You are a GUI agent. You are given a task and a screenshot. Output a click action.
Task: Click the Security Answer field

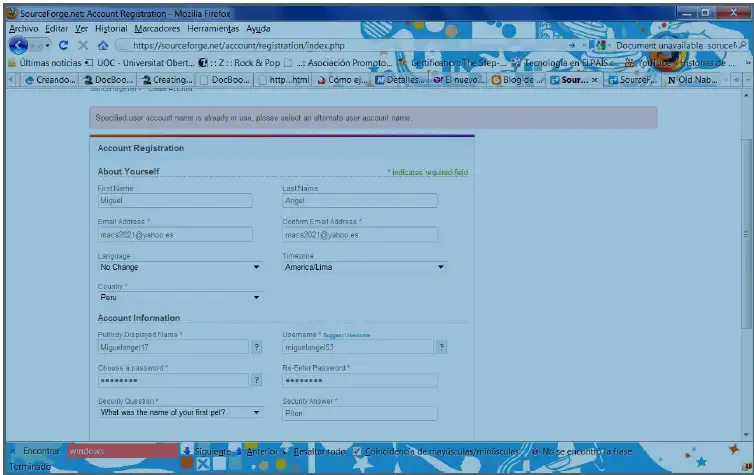click(x=360, y=413)
